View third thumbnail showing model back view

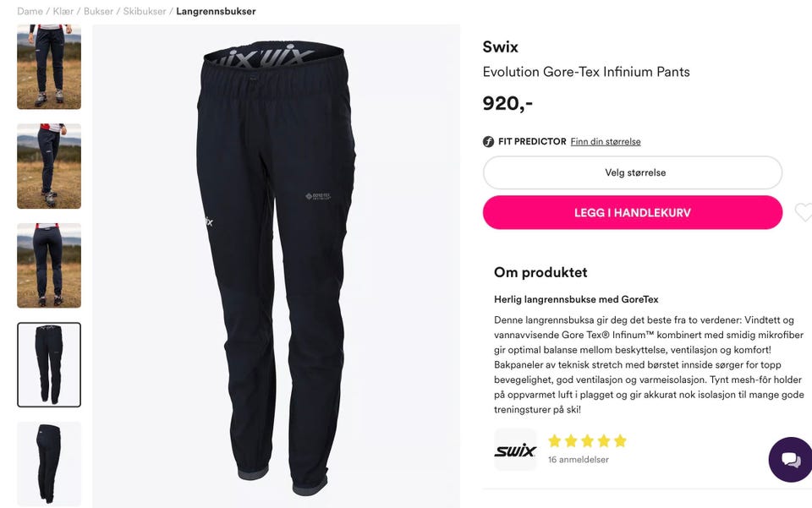pos(49,265)
